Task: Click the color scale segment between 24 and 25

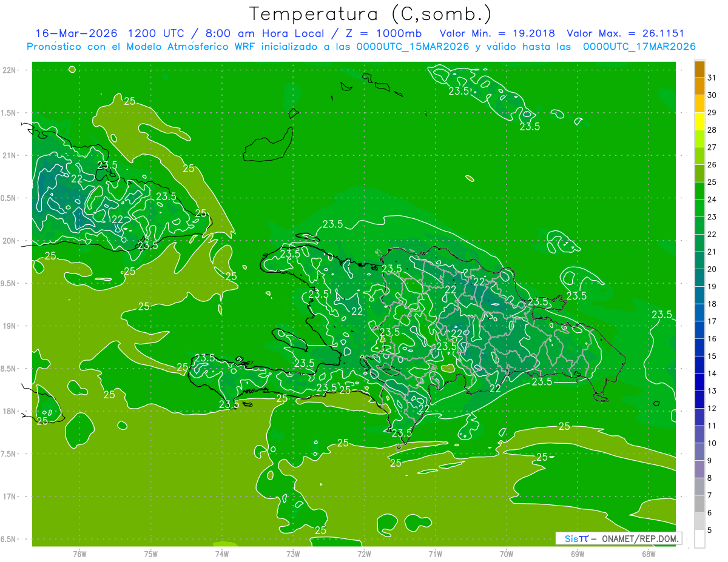Action: pyautogui.click(x=699, y=191)
